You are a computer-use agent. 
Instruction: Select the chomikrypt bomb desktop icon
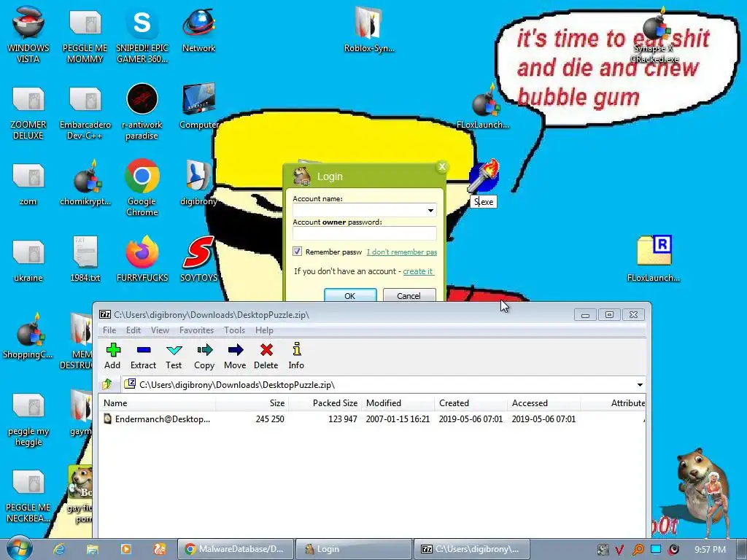pyautogui.click(x=85, y=183)
